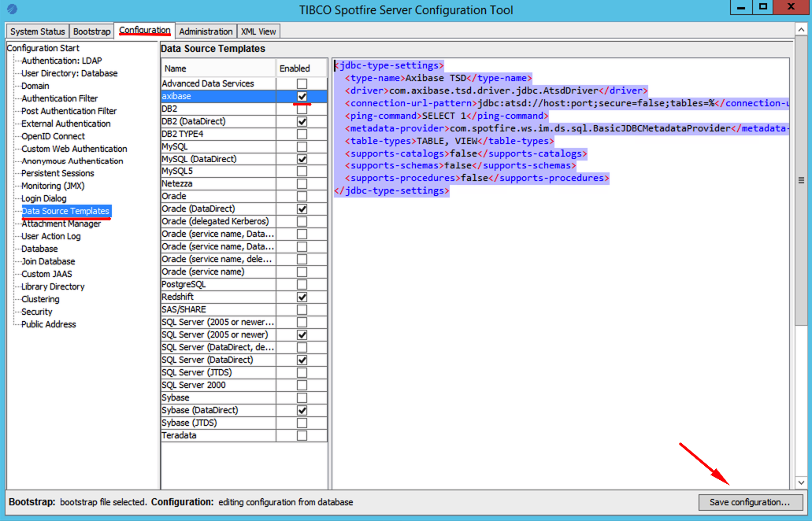Click into the jdbc-type-settings XML editor
The image size is (812, 521).
click(x=561, y=274)
